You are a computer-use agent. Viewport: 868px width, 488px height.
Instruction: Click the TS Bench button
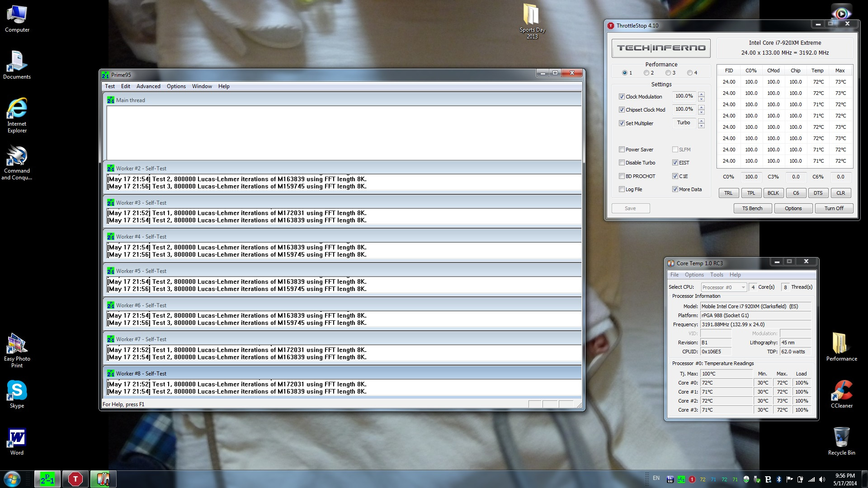point(752,208)
